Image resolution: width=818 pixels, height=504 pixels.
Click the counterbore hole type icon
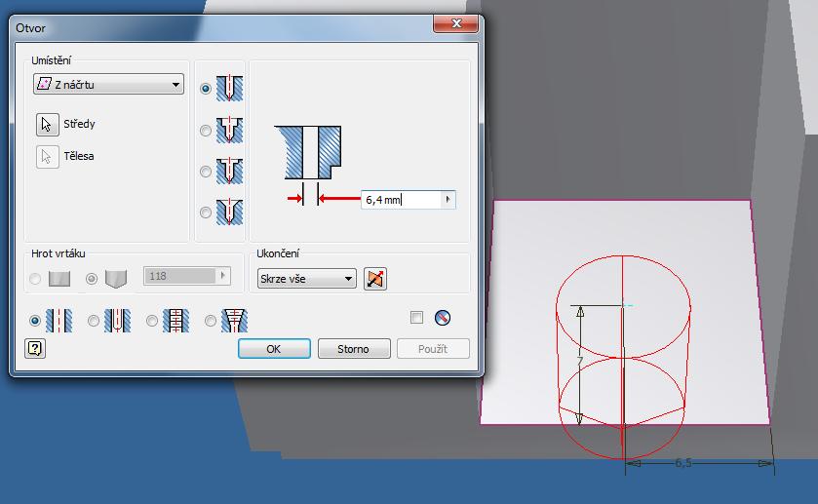(x=229, y=130)
